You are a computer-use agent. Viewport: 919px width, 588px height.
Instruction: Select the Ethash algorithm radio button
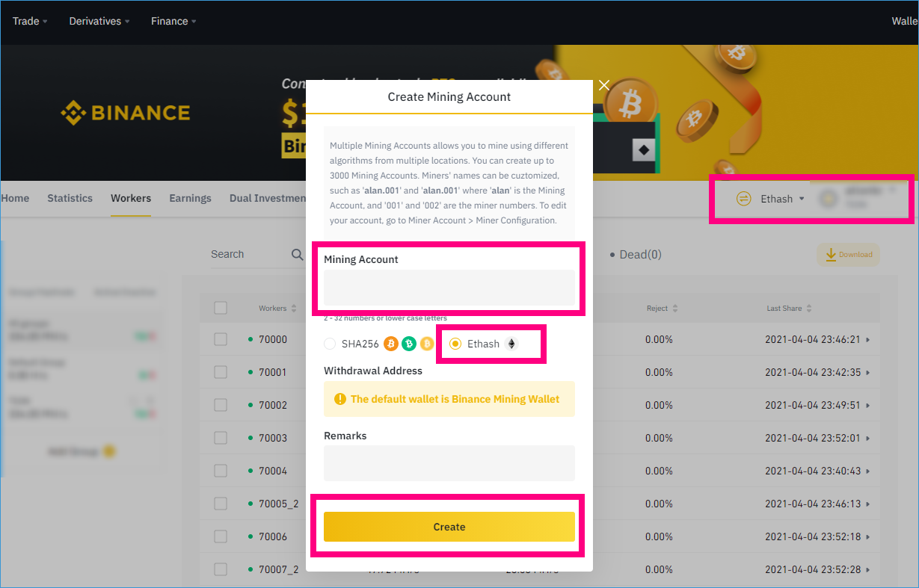click(455, 344)
